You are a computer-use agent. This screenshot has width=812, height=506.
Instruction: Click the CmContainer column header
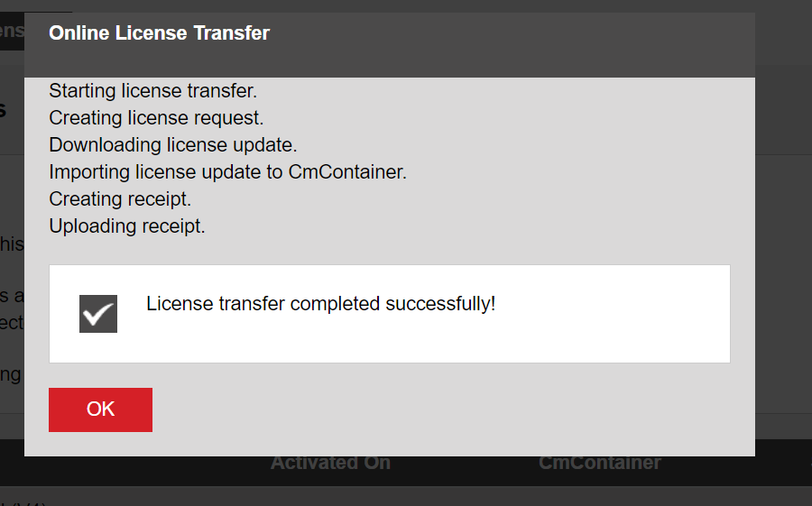599,463
